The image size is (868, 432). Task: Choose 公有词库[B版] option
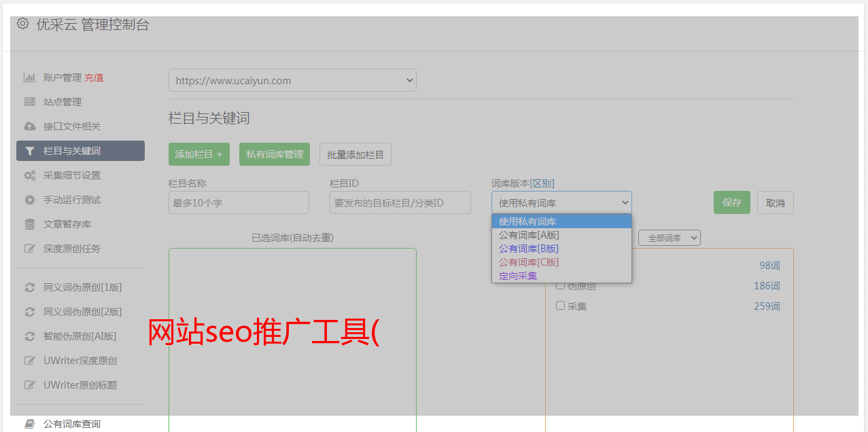pyautogui.click(x=561, y=249)
